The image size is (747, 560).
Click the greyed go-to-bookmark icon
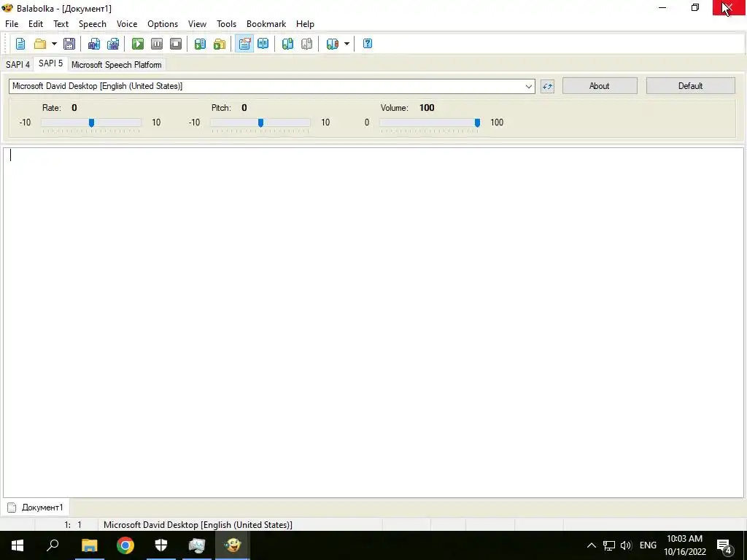pos(306,44)
